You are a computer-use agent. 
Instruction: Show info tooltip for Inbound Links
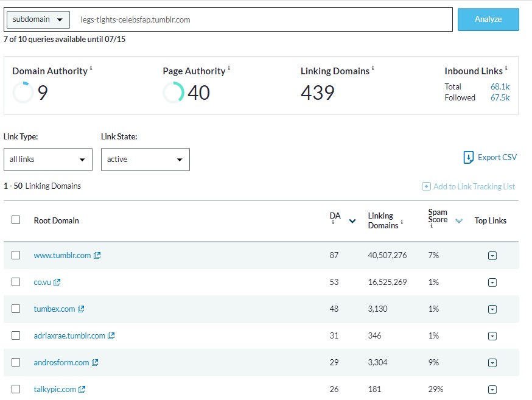tap(506, 68)
